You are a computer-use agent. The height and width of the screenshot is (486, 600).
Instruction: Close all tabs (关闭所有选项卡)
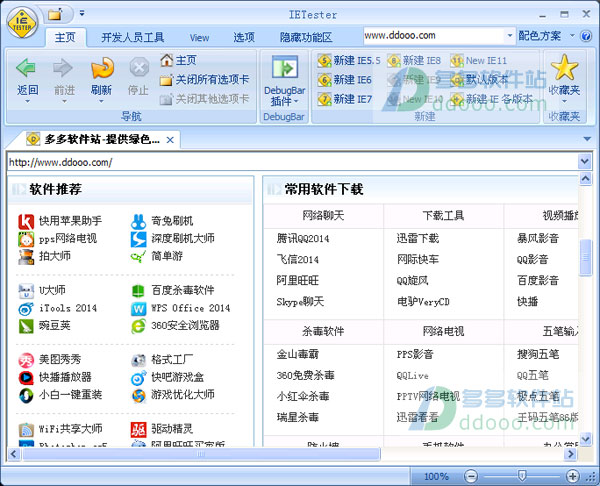point(204,80)
